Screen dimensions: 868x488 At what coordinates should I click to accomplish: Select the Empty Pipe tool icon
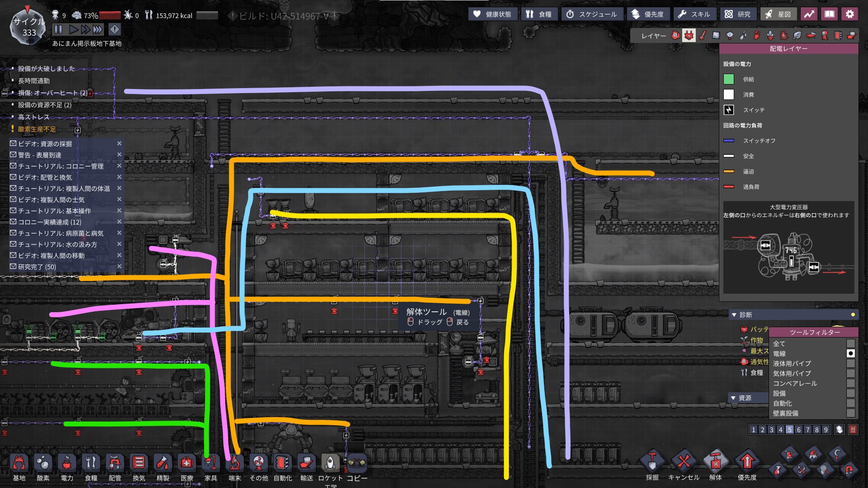point(849,470)
